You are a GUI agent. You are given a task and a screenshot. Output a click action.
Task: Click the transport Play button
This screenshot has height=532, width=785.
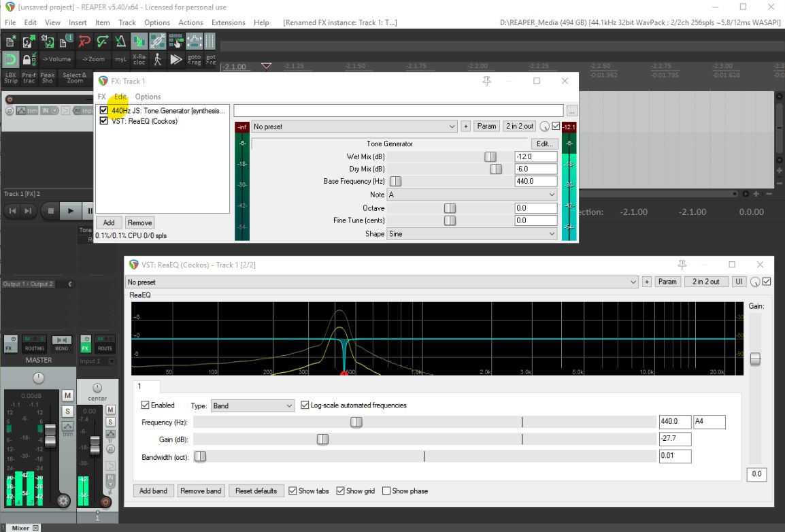70,211
